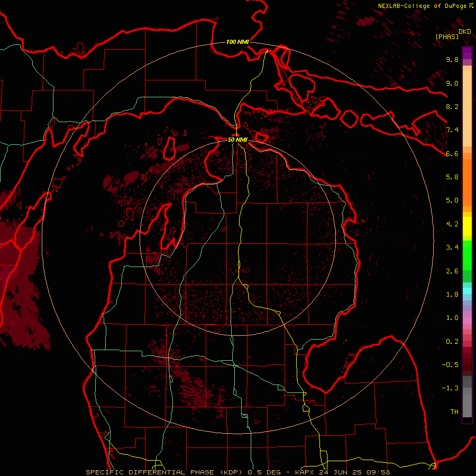Click the bright green swatch in the scale
This screenshot has height=476, width=476.
pos(467,255)
